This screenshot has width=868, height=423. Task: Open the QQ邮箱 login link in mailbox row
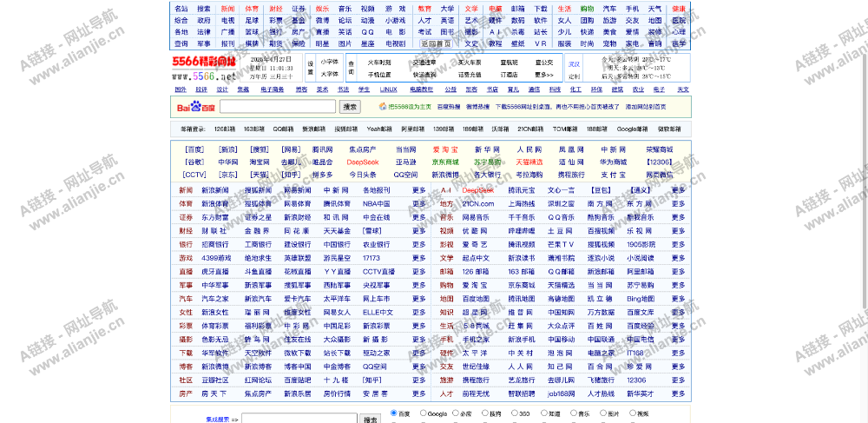tap(282, 129)
